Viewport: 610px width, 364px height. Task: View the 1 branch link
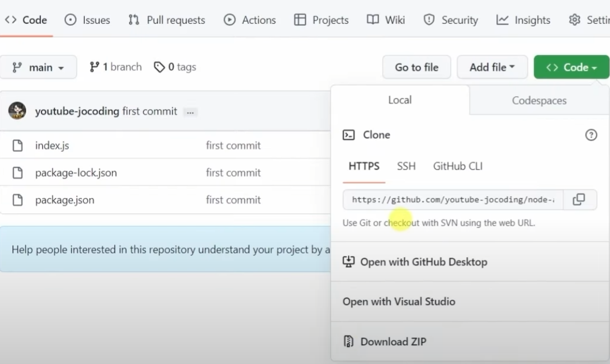pyautogui.click(x=116, y=67)
